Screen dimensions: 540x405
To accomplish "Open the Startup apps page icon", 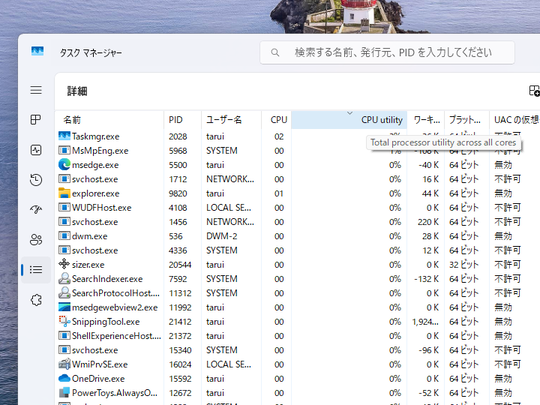I will click(x=36, y=209).
